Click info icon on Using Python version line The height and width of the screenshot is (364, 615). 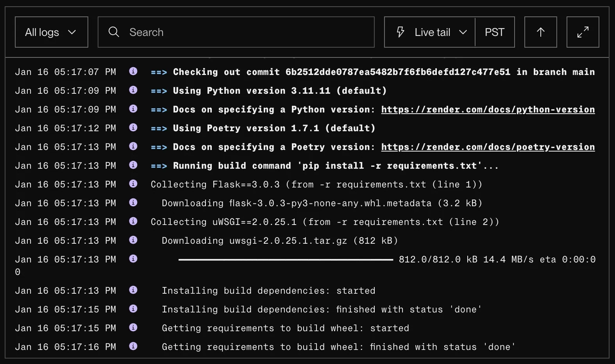click(133, 90)
